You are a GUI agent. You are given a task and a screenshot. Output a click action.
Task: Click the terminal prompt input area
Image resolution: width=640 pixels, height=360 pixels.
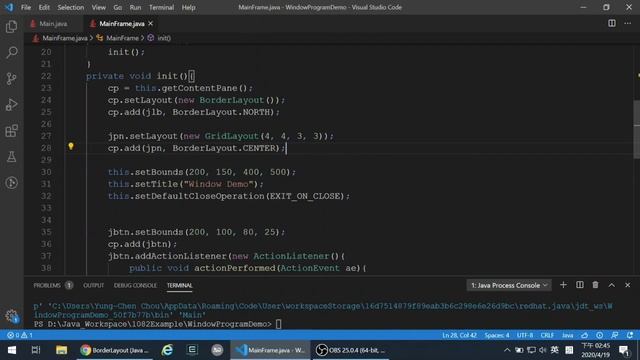coord(278,324)
